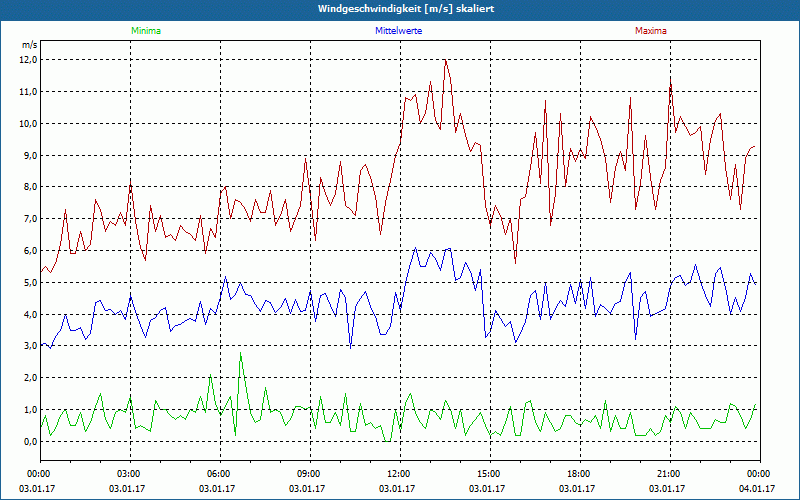Image resolution: width=800 pixels, height=500 pixels.
Task: Click the red Maxima legend label
Action: click(651, 31)
